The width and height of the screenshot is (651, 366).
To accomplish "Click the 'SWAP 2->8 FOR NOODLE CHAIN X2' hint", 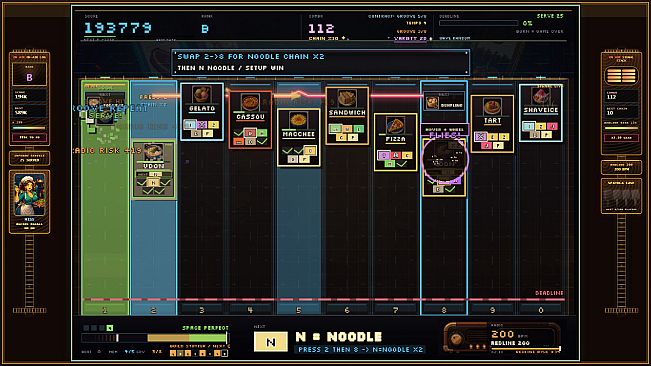I will tap(251, 56).
